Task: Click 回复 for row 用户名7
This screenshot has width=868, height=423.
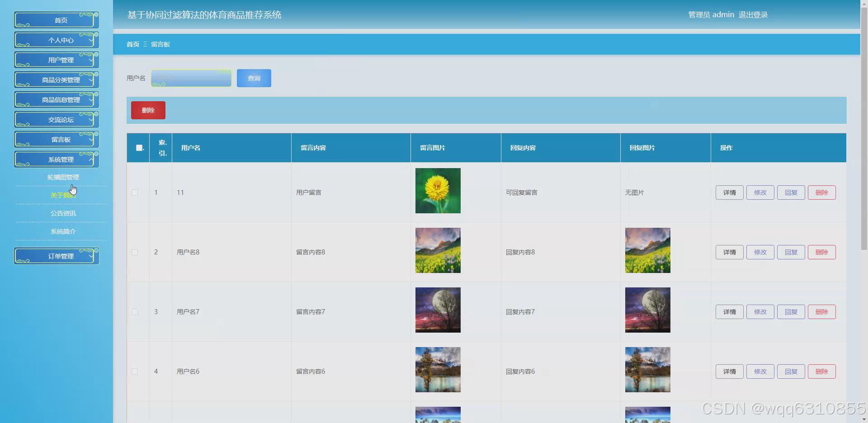Action: (x=791, y=312)
